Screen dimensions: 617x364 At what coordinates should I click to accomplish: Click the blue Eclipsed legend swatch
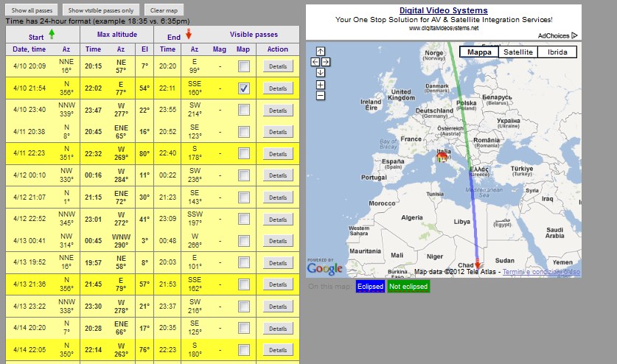tap(370, 287)
